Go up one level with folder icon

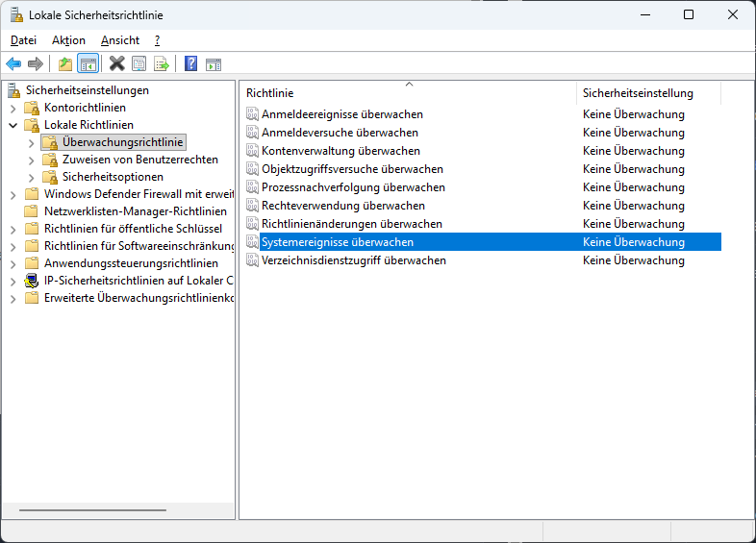[64, 64]
